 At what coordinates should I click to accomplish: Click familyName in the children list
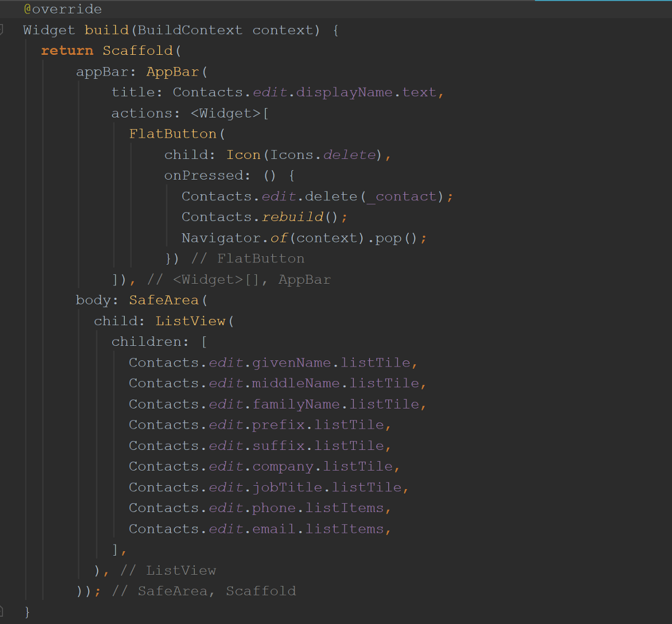296,404
